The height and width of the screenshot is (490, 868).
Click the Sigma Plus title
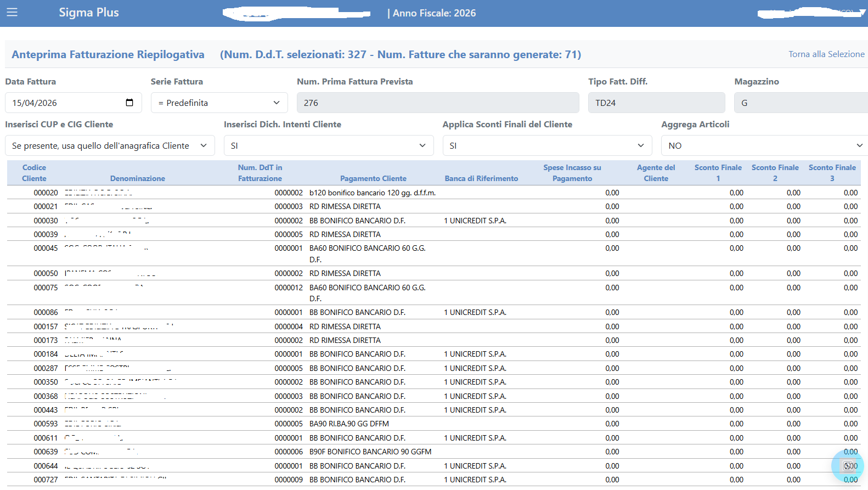[x=89, y=13]
